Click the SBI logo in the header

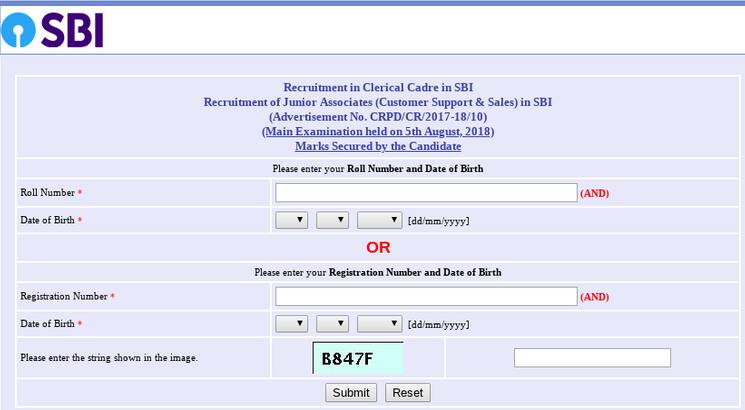pos(52,30)
